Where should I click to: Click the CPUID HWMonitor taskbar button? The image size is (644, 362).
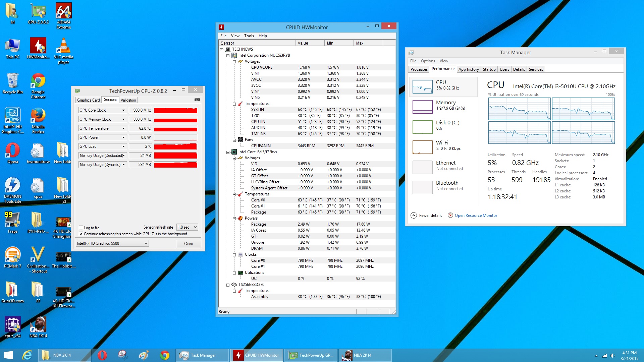point(257,355)
